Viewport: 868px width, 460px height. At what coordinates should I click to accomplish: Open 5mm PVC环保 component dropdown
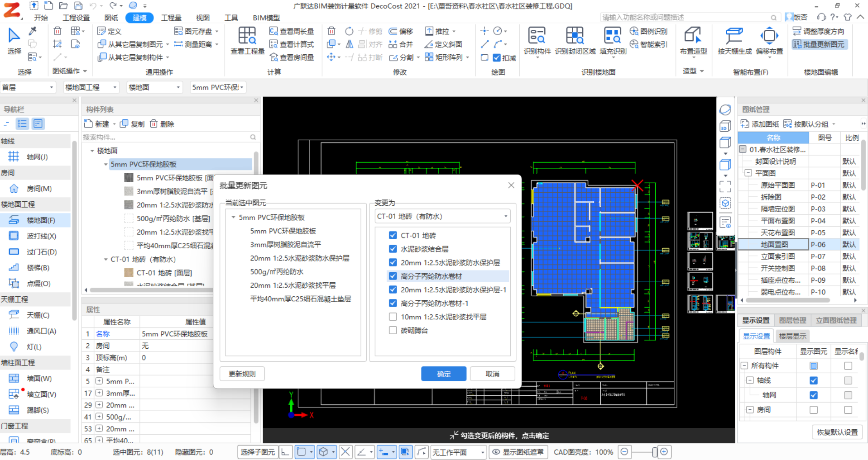[x=218, y=87]
